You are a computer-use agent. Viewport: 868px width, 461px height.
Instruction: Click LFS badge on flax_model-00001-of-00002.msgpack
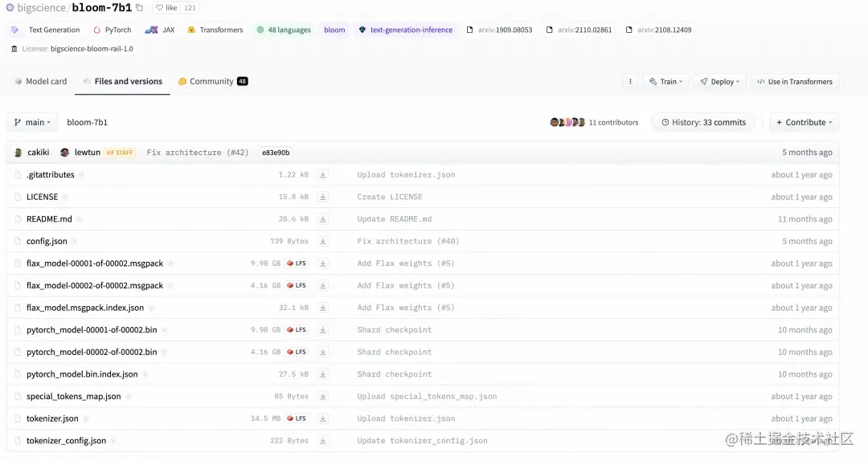click(297, 263)
